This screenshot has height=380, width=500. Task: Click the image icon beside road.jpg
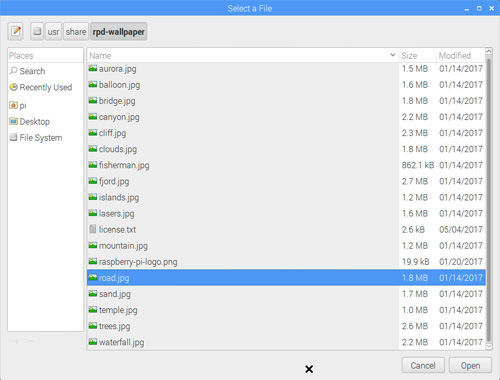pos(93,277)
